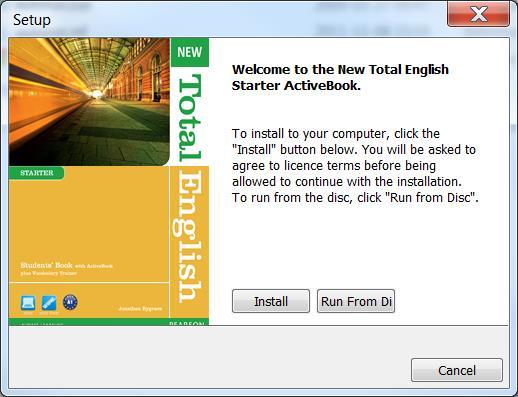This screenshot has width=518, height=397.
Task: Click the Welcome heading text
Action: point(340,77)
